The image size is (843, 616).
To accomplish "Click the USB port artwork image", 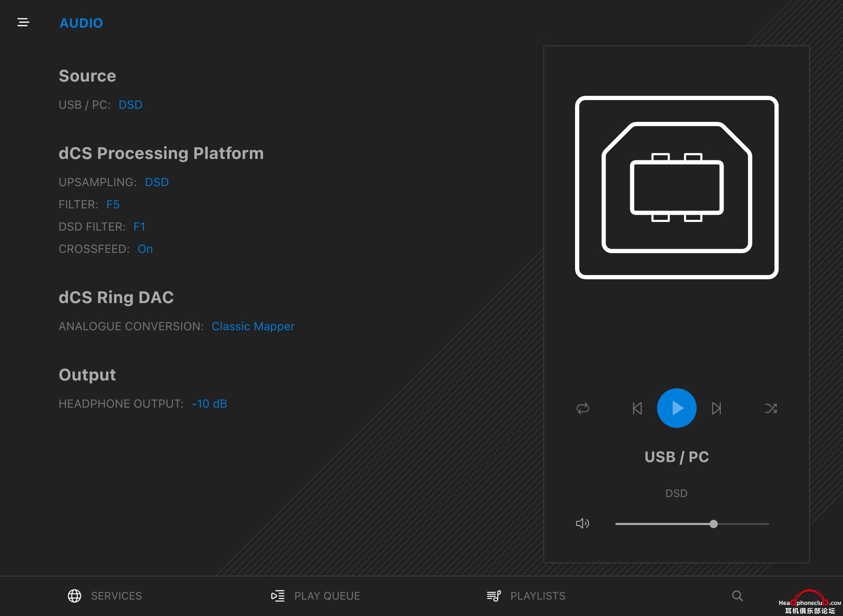I will coord(677,187).
